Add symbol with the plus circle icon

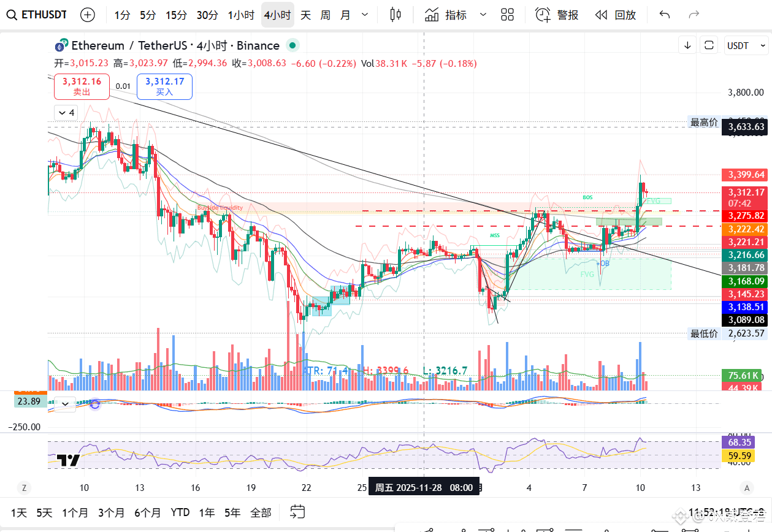pyautogui.click(x=88, y=15)
